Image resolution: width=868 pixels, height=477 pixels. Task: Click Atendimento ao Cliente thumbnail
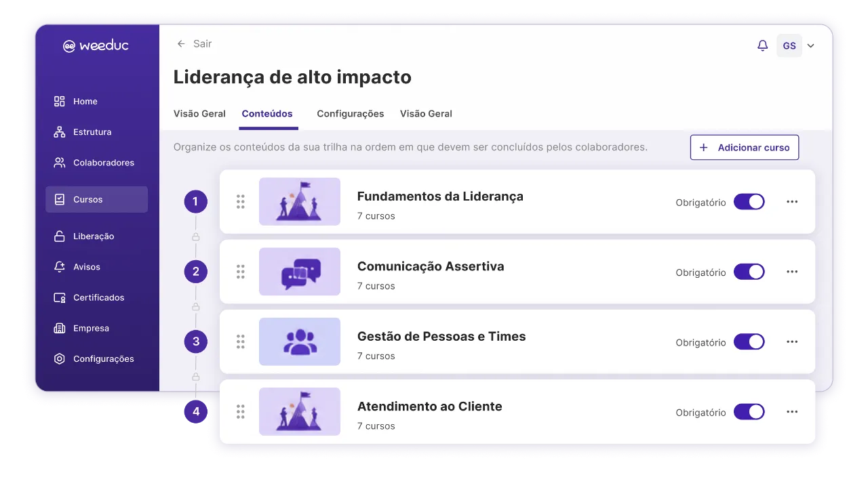300,411
